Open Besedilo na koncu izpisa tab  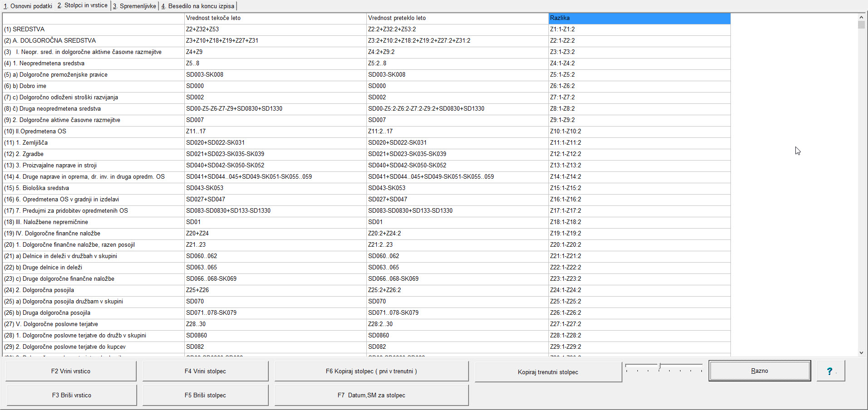click(x=198, y=6)
